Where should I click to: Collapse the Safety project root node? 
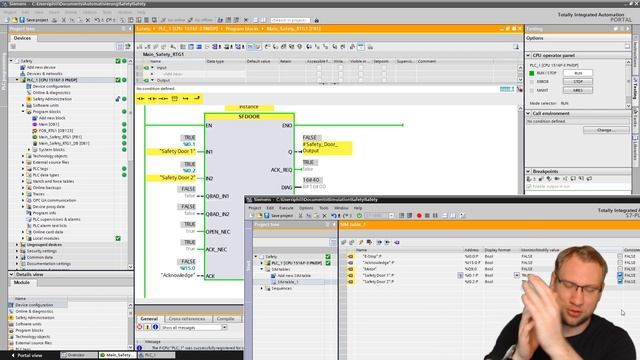11,61
